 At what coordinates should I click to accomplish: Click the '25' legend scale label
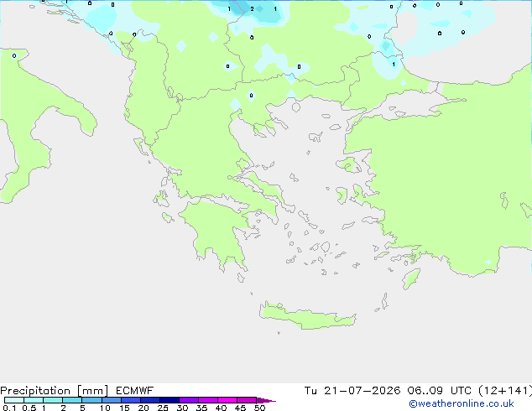(x=163, y=408)
